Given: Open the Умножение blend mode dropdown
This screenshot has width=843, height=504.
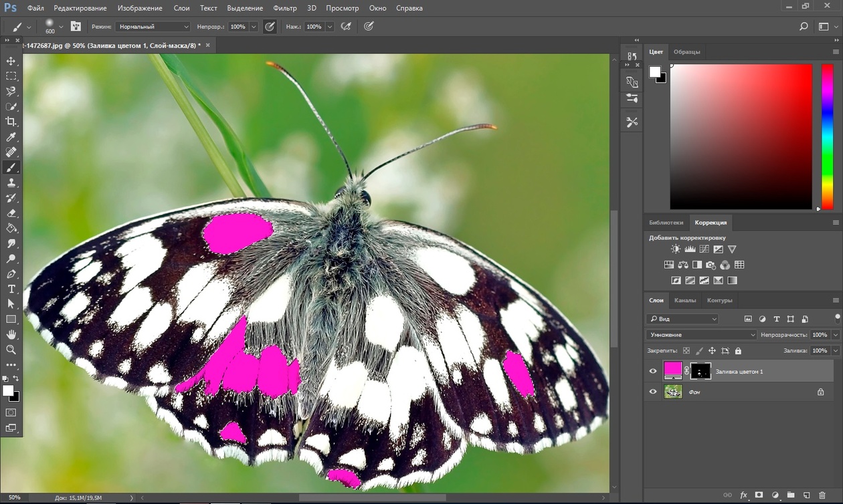Looking at the screenshot, I should click(x=701, y=335).
